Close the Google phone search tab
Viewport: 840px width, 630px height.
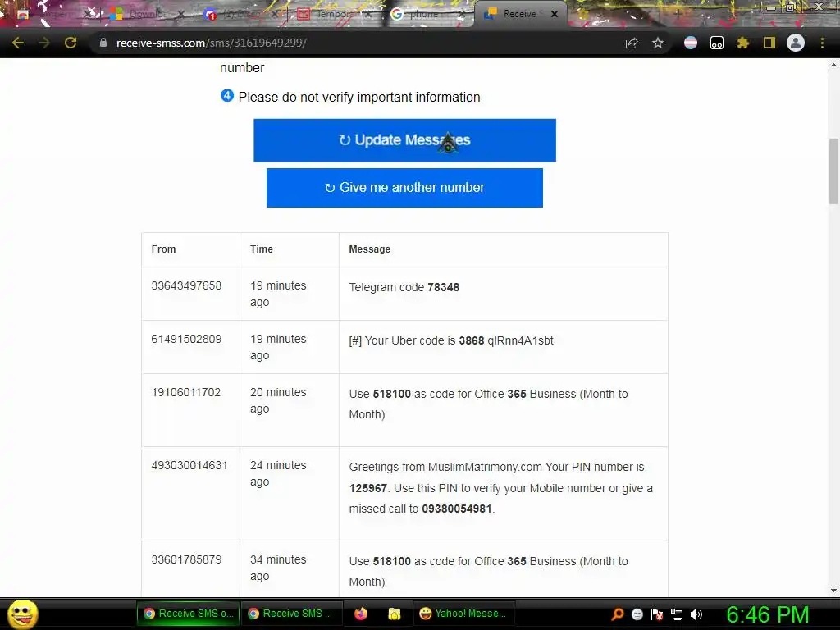[462, 14]
